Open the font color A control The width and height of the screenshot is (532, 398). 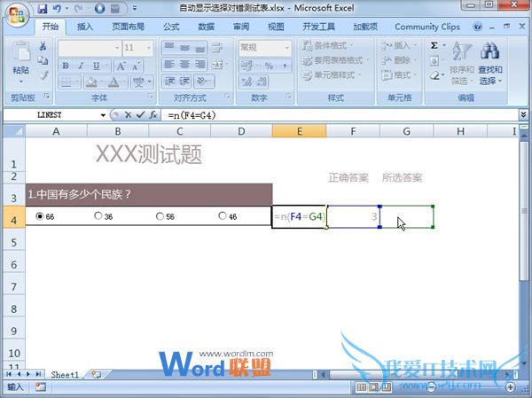[x=113, y=82]
